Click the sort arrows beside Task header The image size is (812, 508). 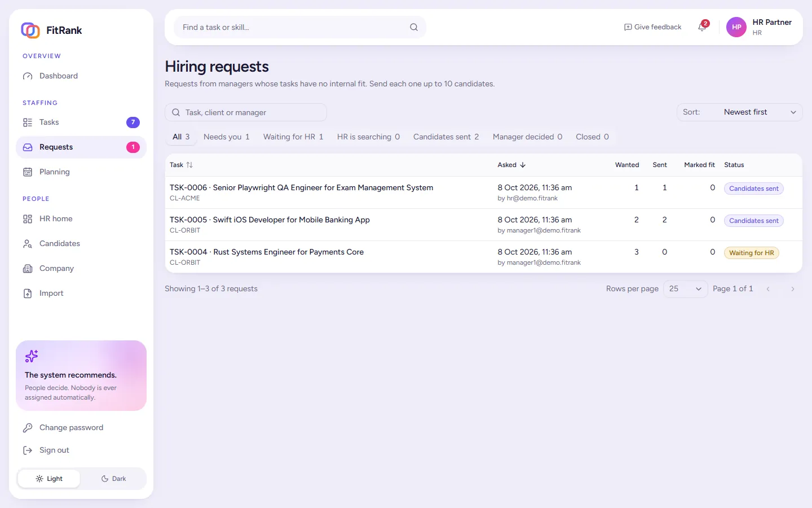point(189,165)
